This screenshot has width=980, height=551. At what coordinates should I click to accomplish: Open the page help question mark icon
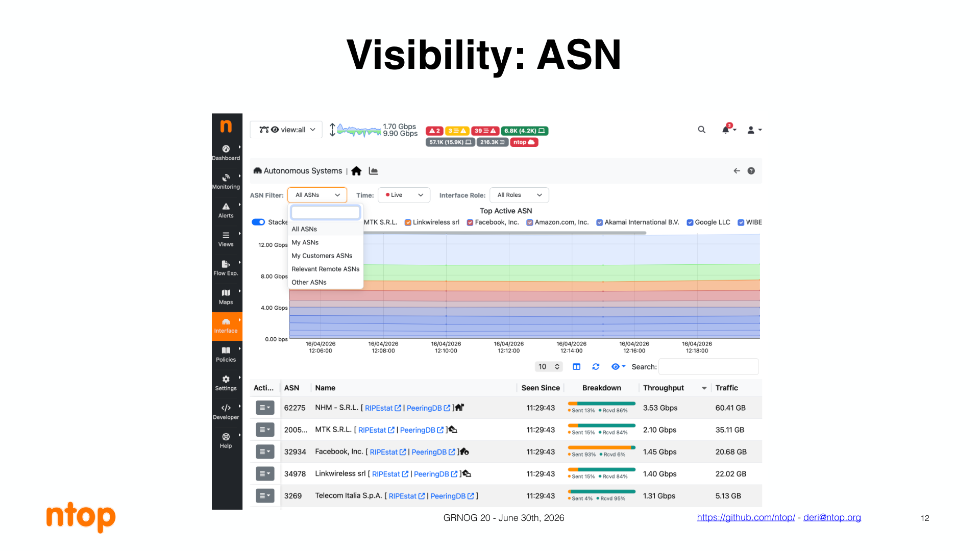tap(751, 171)
